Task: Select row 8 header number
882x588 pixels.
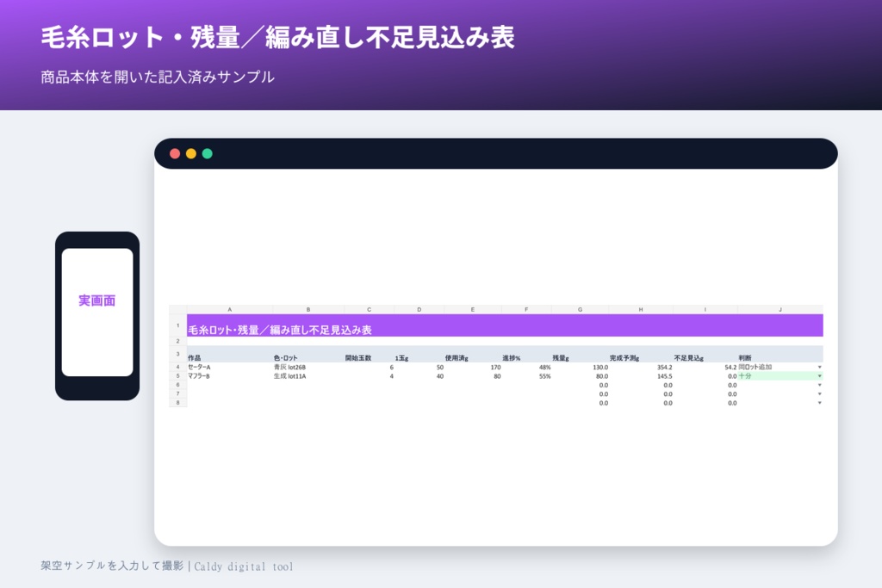Action: tap(177, 403)
